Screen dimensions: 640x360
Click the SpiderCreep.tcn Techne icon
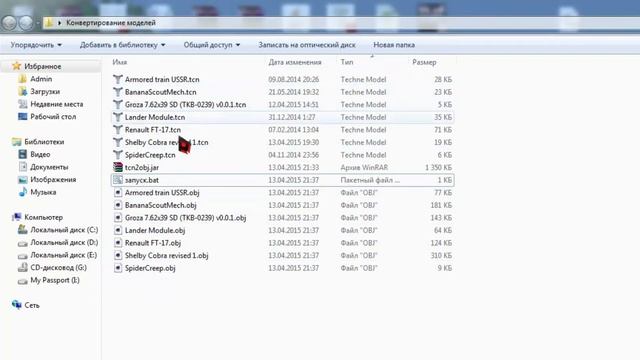[118, 155]
